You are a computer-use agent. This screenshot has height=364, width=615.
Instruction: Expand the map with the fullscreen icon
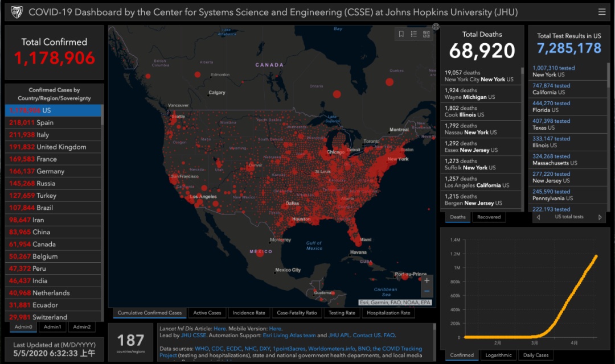pyautogui.click(x=436, y=26)
